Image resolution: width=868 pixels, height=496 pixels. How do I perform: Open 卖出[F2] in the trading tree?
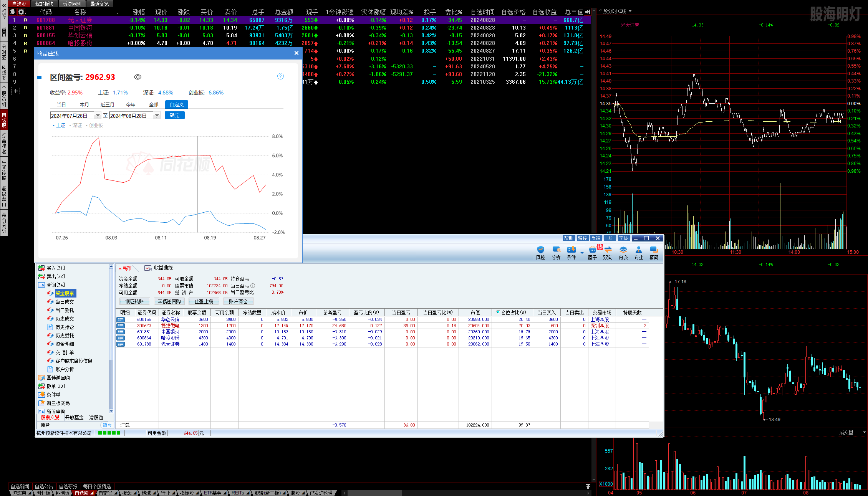tap(55, 276)
